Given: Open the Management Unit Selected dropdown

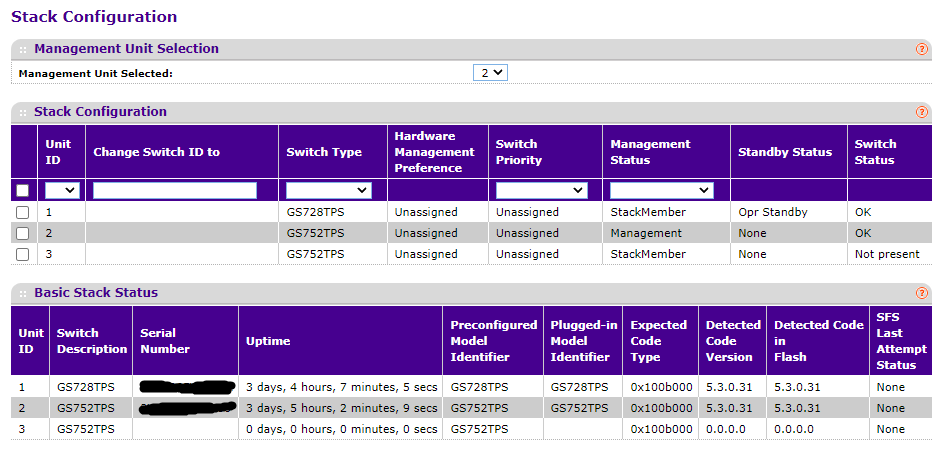Looking at the screenshot, I should tap(490, 72).
